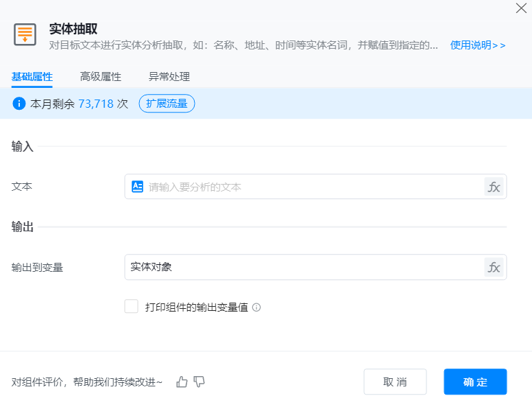Close the 实体抽取 dialog with X
Screen dimensions: 532x396
[x=520, y=8]
